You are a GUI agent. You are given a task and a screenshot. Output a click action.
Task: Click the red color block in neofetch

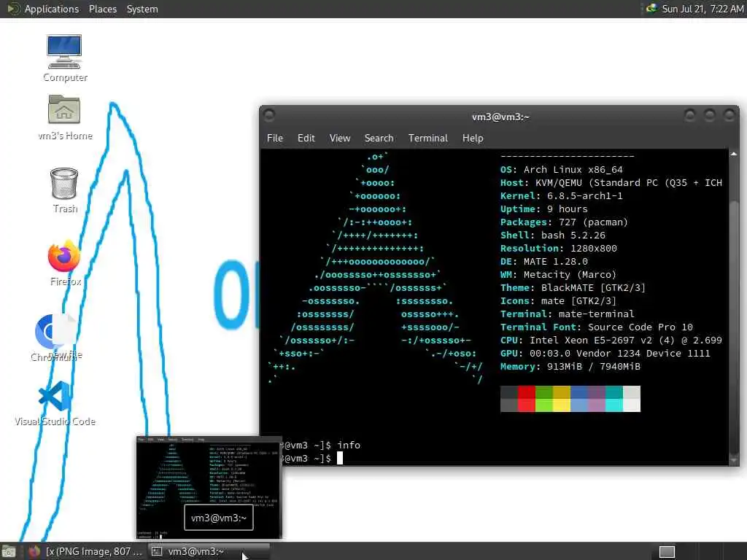527,399
